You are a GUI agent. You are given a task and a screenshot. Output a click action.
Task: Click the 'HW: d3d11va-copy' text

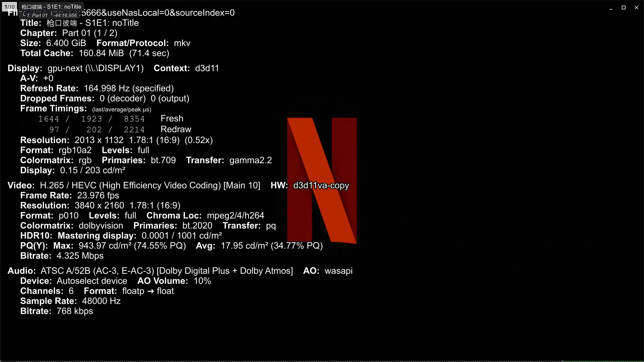[310, 185]
